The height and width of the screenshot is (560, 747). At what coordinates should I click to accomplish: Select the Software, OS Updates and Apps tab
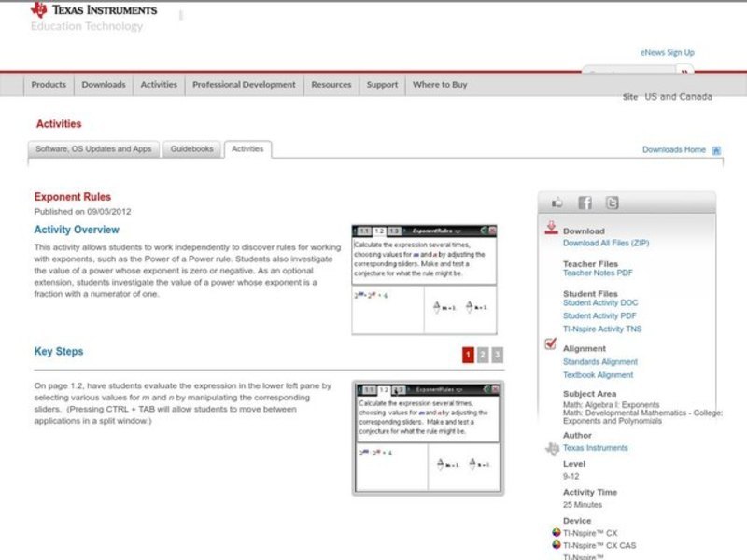coord(93,149)
